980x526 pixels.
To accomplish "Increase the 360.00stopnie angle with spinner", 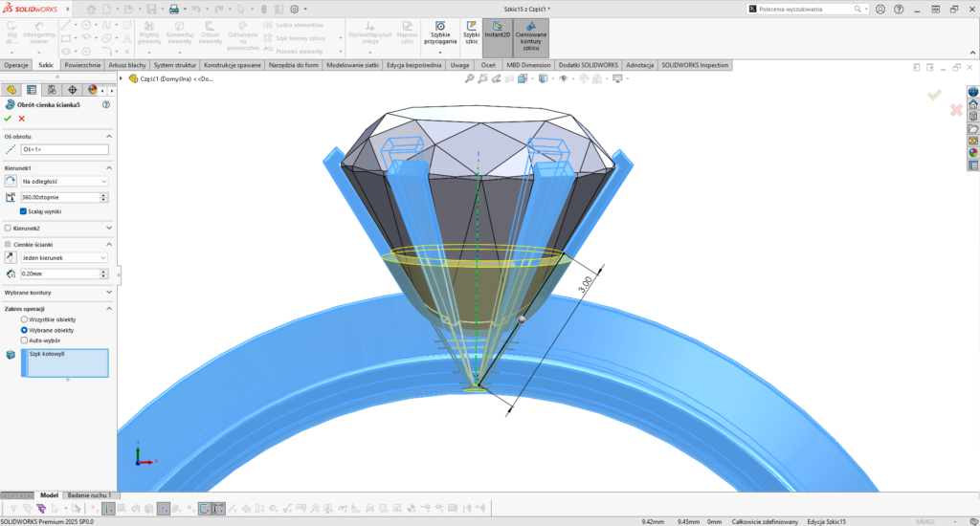I will point(103,194).
